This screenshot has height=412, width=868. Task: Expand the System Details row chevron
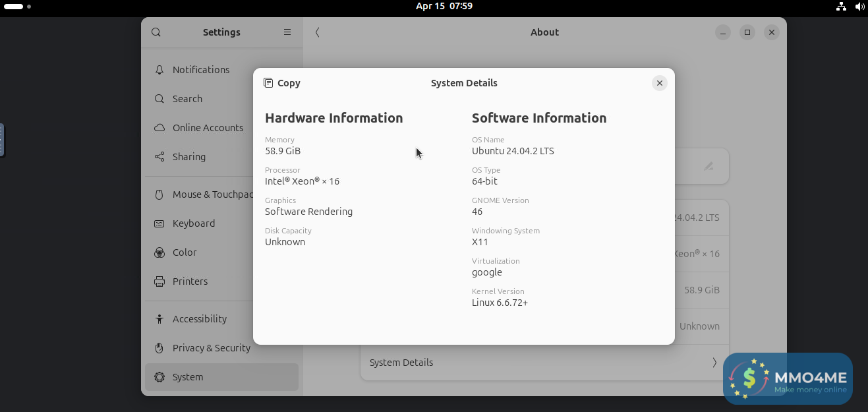click(x=714, y=363)
